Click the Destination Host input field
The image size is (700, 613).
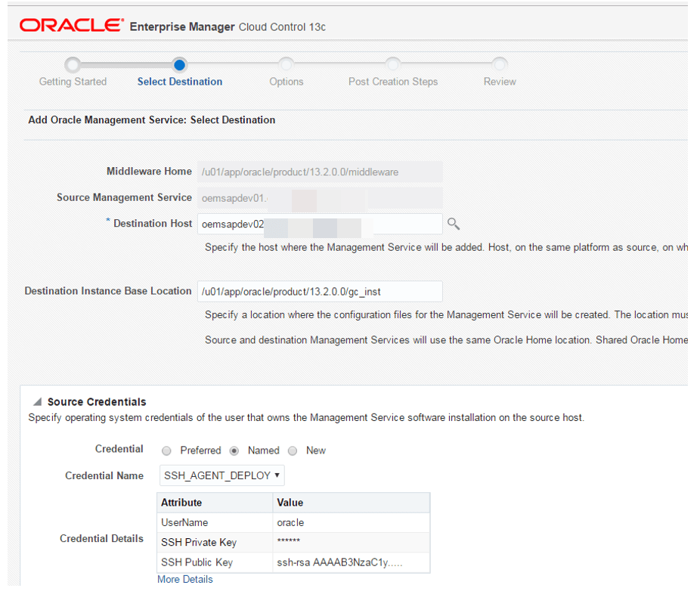pos(319,224)
